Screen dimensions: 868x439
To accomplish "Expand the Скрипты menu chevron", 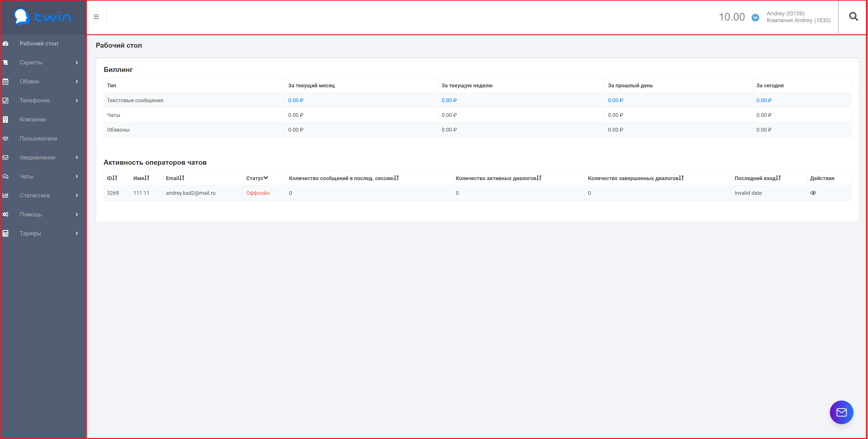I will [77, 63].
